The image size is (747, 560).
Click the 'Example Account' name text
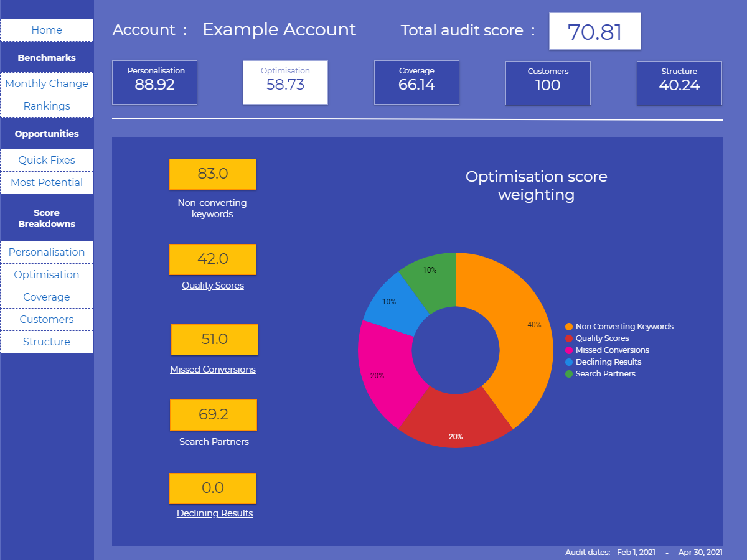point(280,30)
